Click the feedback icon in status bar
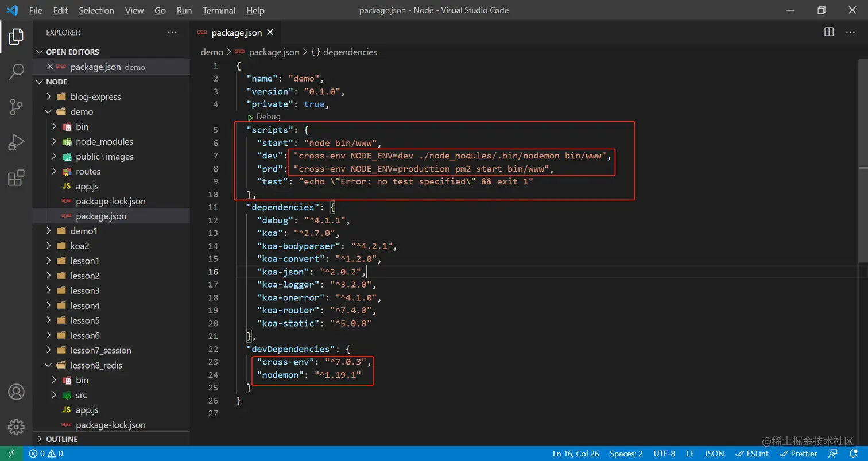 coord(833,454)
